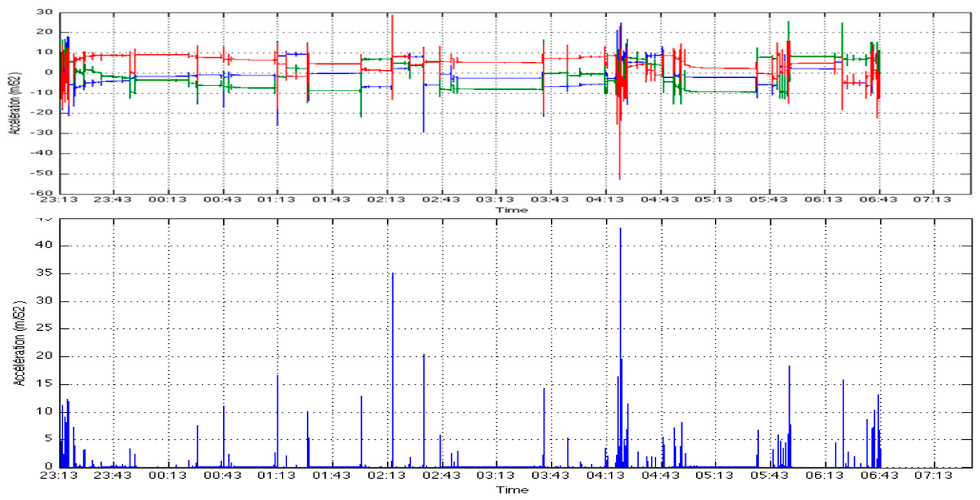Pick the 03:13 time label under upper chart

coord(495,200)
